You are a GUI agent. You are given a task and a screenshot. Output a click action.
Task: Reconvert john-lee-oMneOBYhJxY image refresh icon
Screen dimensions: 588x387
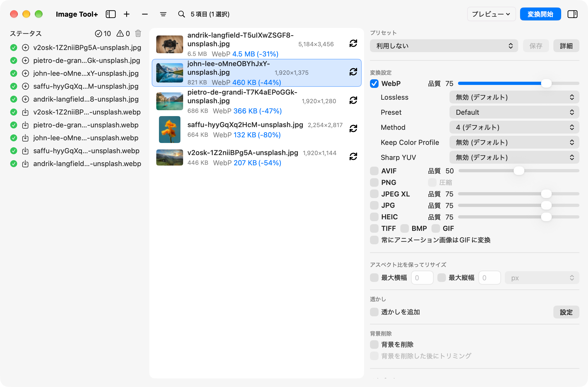coord(353,72)
